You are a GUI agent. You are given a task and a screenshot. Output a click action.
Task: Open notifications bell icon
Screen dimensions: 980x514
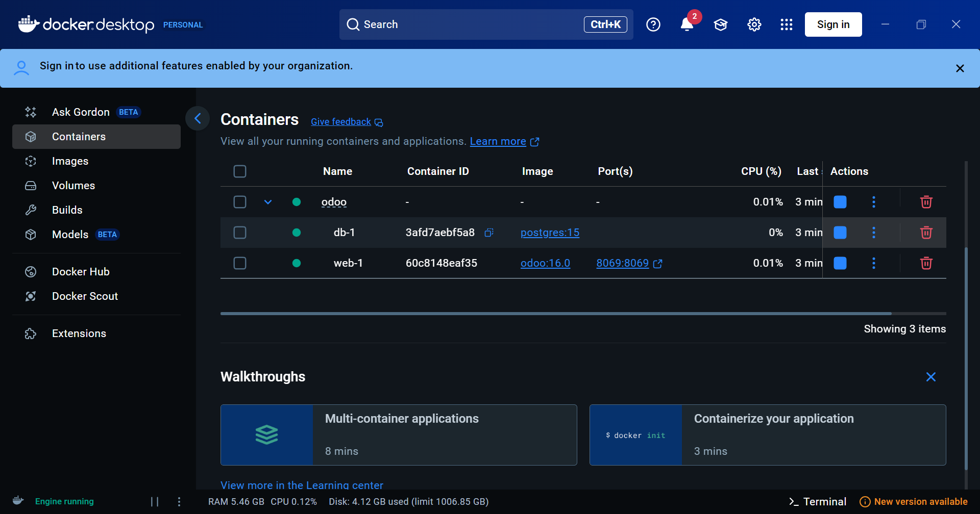[687, 24]
